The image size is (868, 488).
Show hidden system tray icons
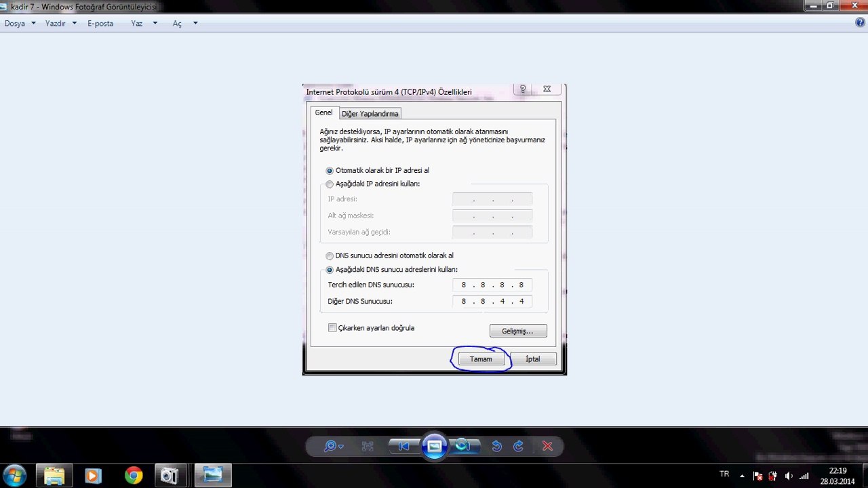pyautogui.click(x=742, y=476)
